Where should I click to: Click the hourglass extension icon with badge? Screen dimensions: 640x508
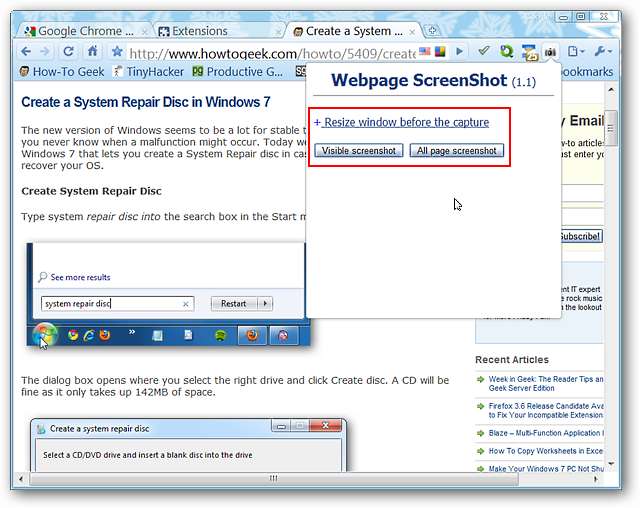(x=529, y=52)
